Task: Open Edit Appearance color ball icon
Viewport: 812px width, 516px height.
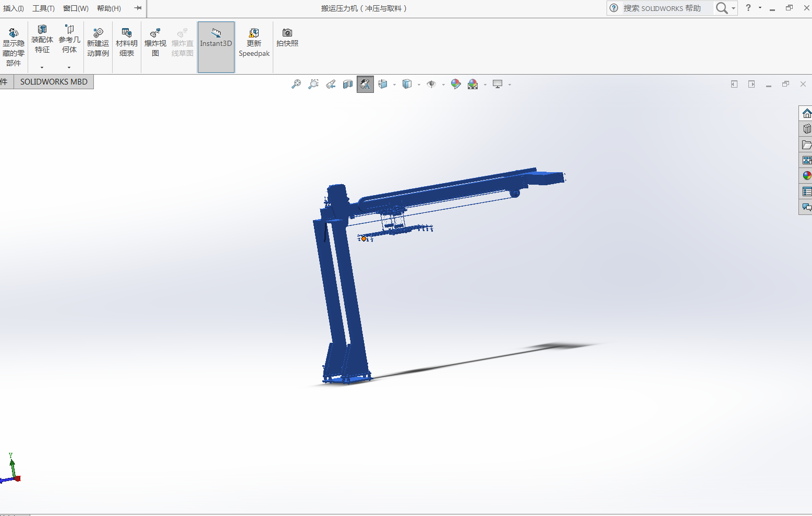Action: coord(456,84)
